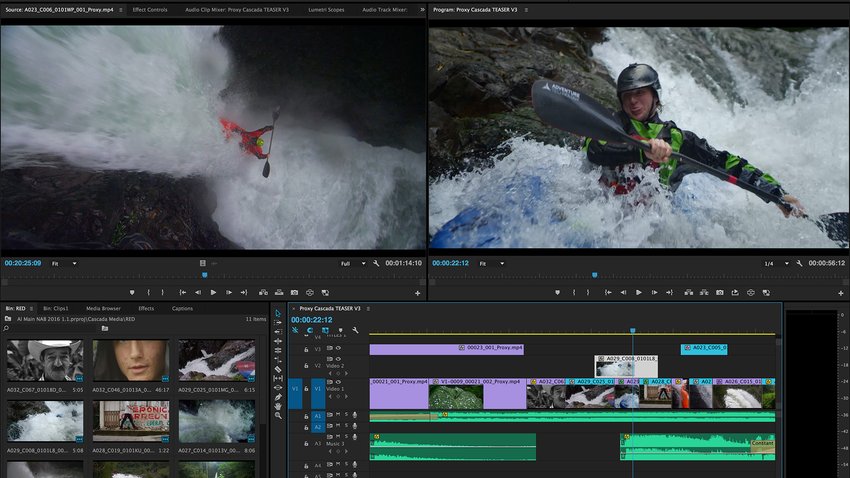
Task: Open Program monitor panel menu
Action: coord(526,10)
